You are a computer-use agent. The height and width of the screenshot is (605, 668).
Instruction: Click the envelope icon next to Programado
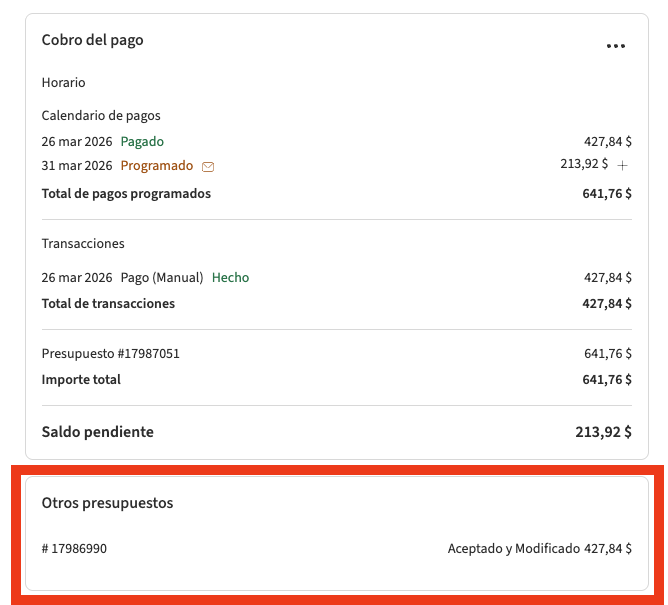coord(208,166)
